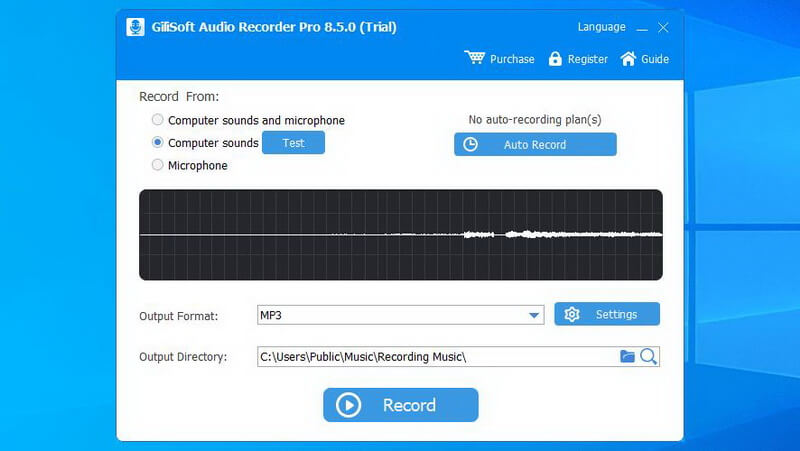This screenshot has height=451, width=800.
Task: Open the MP3 output format combo box
Action: pos(401,315)
